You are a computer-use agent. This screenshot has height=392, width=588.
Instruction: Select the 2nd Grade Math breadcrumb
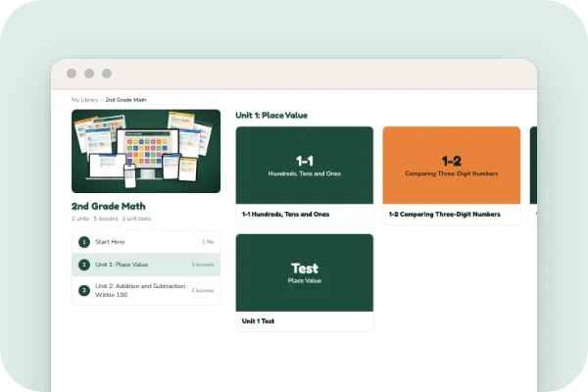point(125,100)
